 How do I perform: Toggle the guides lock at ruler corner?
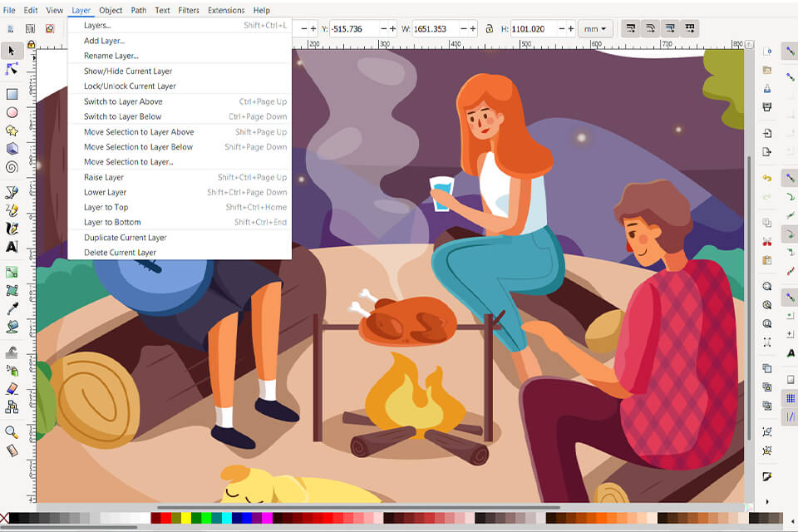click(31, 45)
